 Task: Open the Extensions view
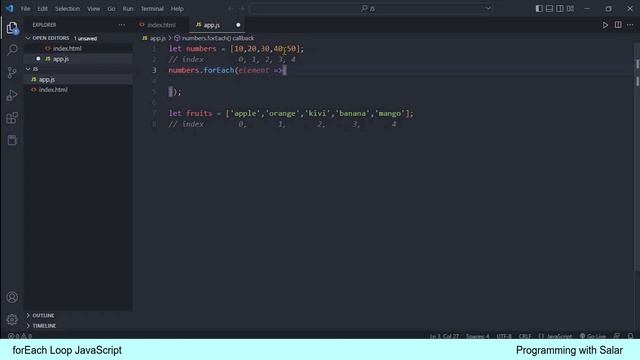tap(12, 118)
